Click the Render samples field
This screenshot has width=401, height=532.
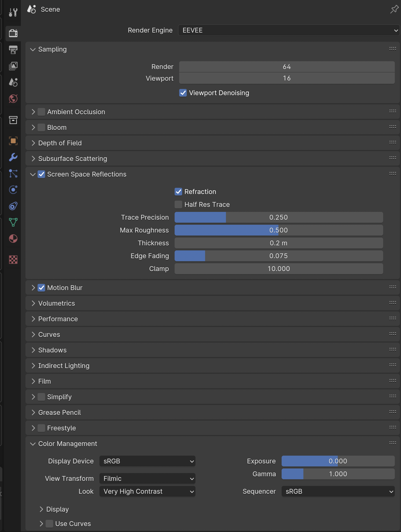click(x=287, y=67)
